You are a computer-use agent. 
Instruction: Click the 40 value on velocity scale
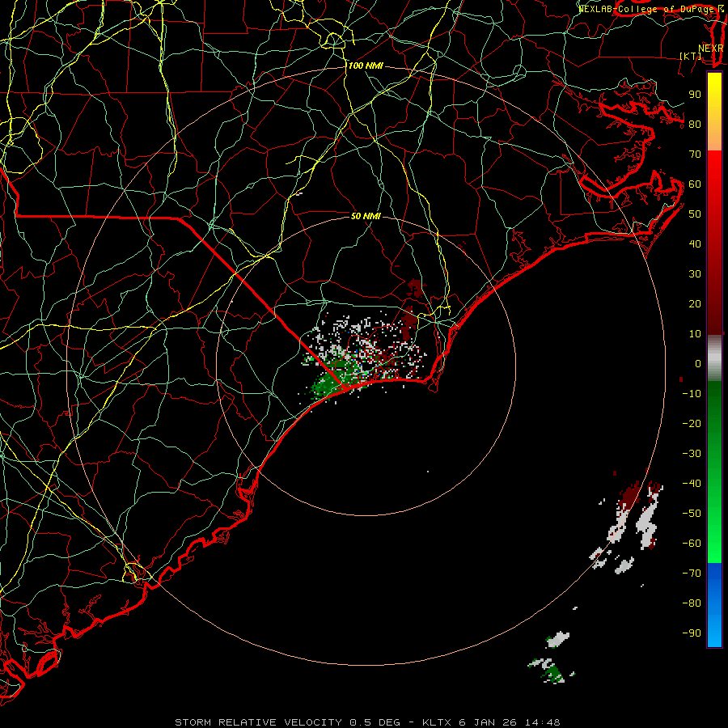695,244
